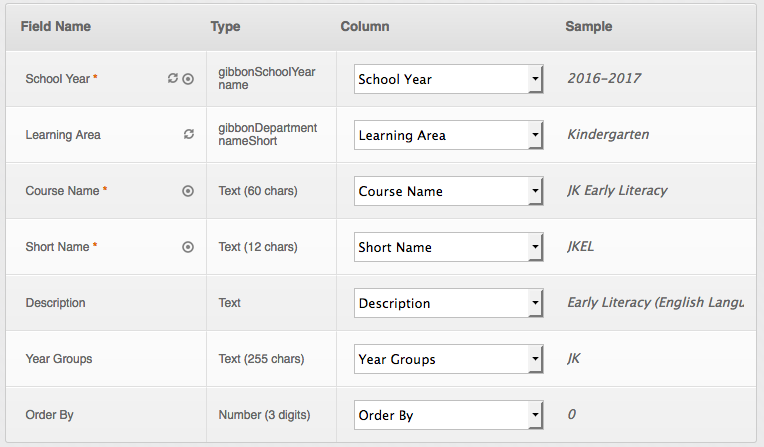Open the Order By column dropdown
The image size is (764, 447).
point(448,415)
